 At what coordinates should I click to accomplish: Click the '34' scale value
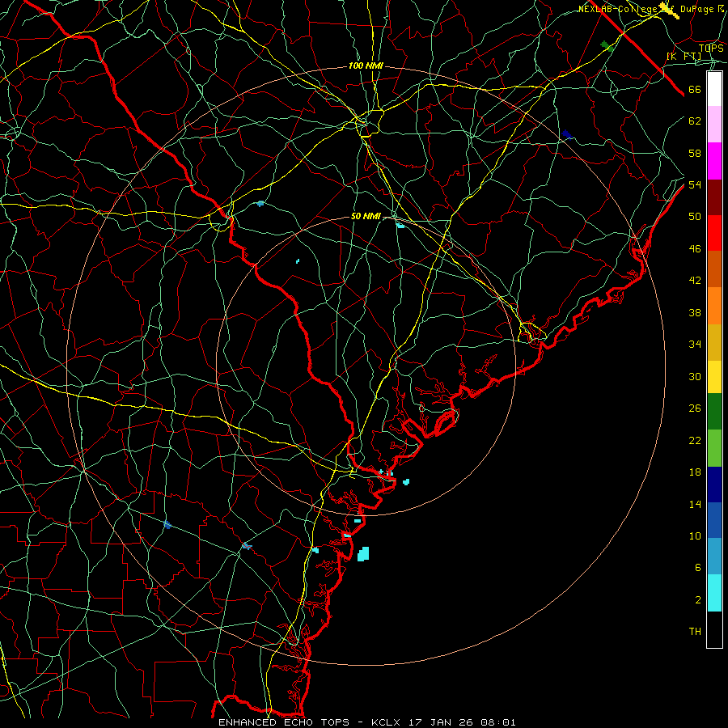pyautogui.click(x=695, y=344)
